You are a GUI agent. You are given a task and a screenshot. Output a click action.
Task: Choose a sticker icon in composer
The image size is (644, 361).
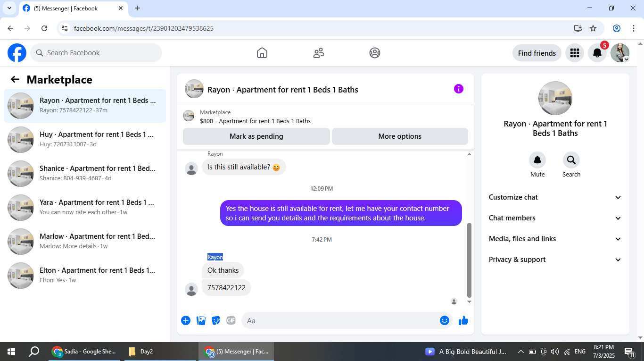tap(216, 320)
